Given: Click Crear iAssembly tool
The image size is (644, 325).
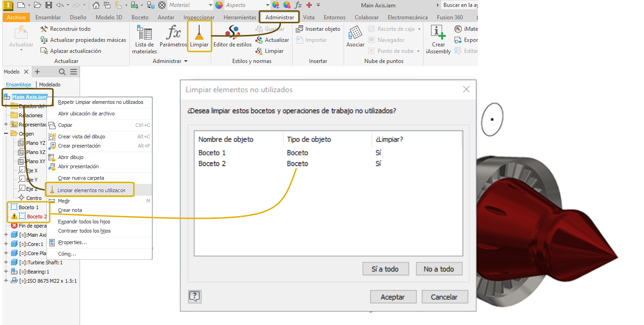Looking at the screenshot, I should click(438, 40).
